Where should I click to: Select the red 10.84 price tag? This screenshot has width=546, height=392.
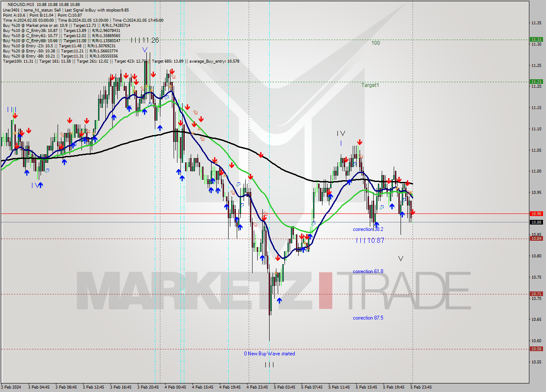(536, 238)
